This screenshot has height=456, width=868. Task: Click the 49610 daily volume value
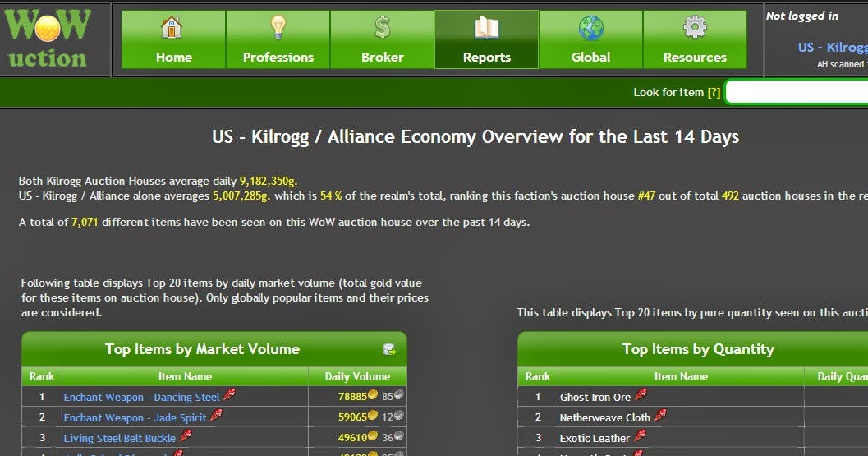pos(352,438)
